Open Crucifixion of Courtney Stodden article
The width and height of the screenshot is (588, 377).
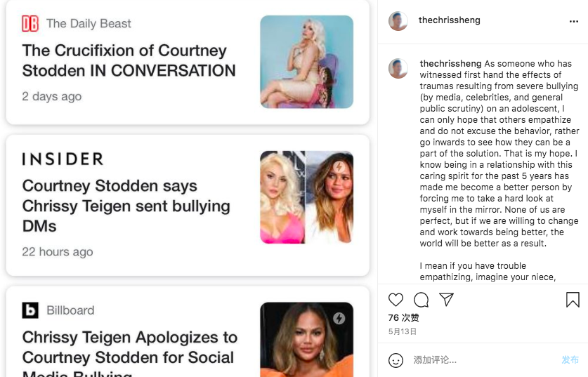tap(129, 60)
